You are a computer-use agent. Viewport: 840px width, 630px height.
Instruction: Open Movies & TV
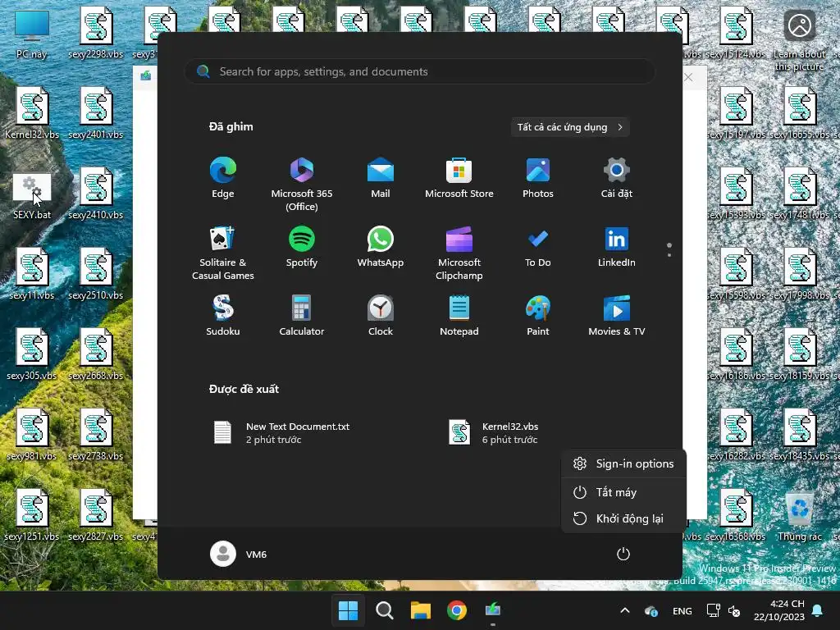pos(617,316)
